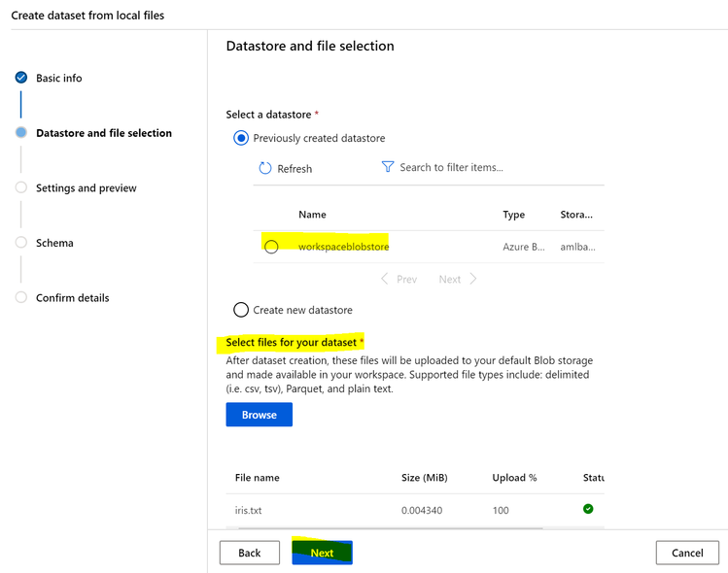Choose the Create new datastore option
The width and height of the screenshot is (728, 573).
tap(241, 310)
